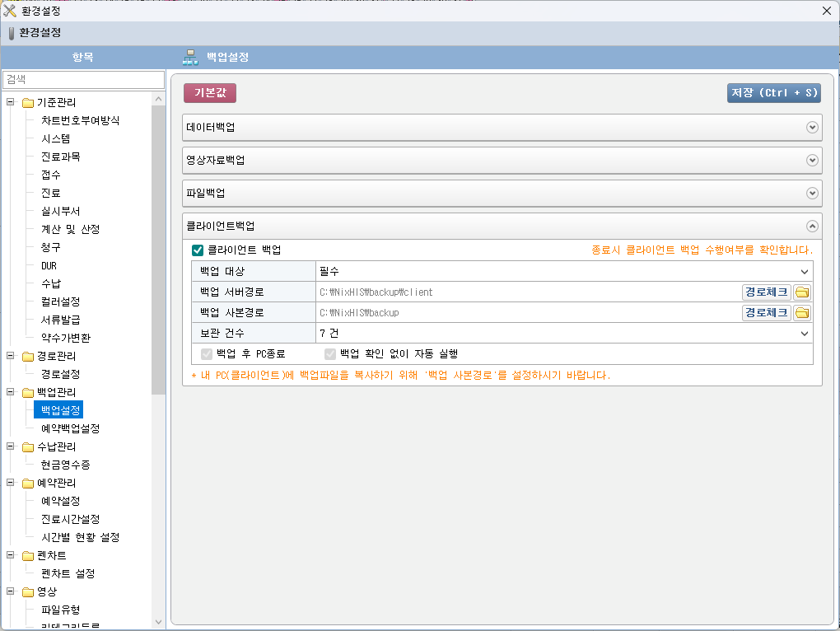Screen dimensions: 840x631
Task: Toggle 백업 확인 없이 자동 실행 checkbox
Action: (x=330, y=353)
